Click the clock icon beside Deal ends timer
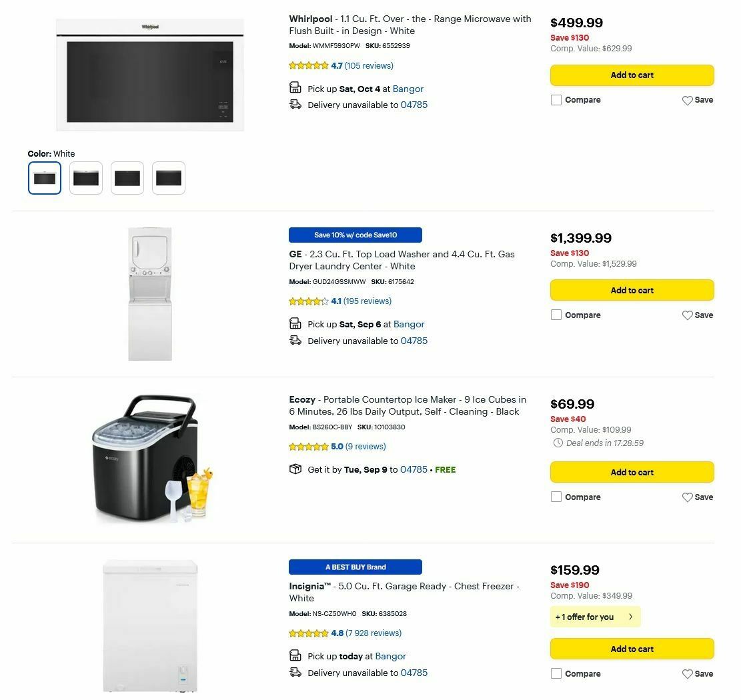 [558, 443]
